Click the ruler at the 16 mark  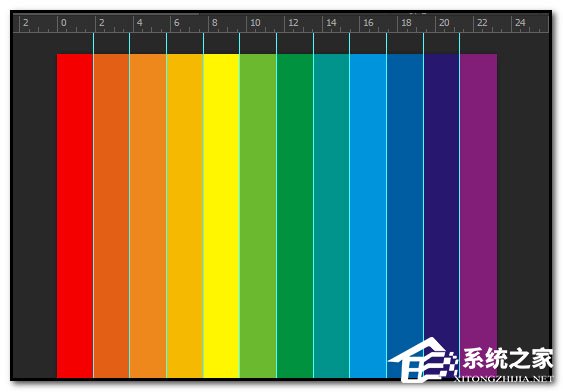[x=369, y=23]
